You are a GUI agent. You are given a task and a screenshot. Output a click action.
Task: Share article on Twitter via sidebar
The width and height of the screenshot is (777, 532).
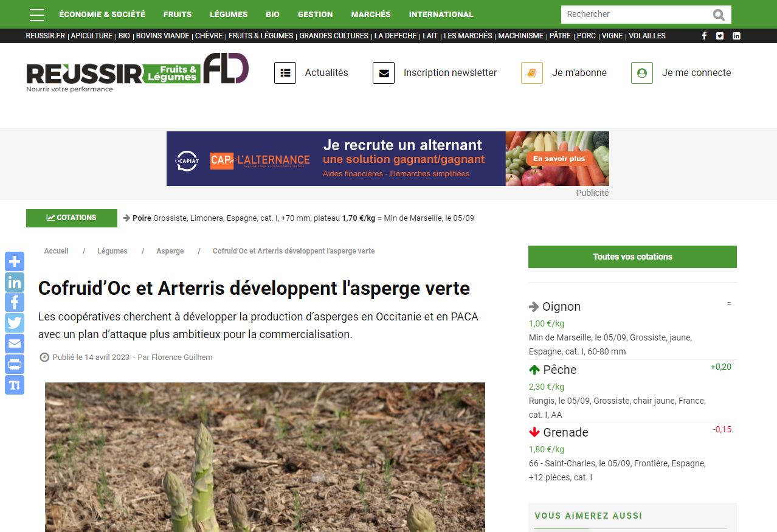pyautogui.click(x=15, y=323)
